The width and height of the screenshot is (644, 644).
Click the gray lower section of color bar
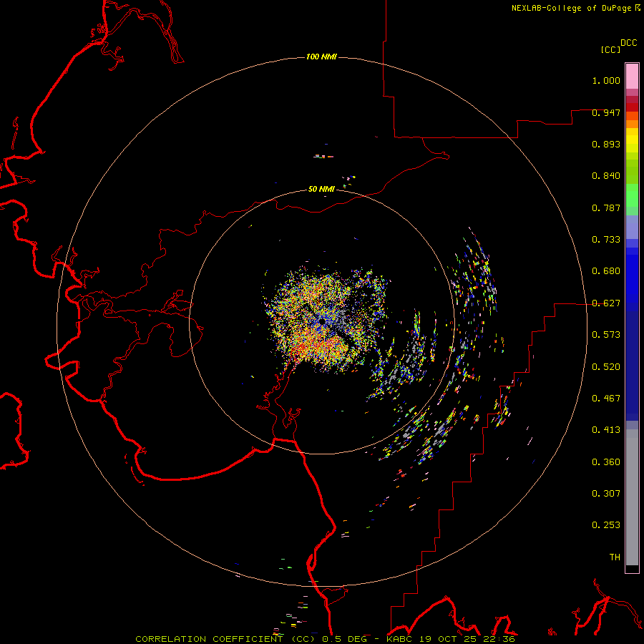(632, 497)
